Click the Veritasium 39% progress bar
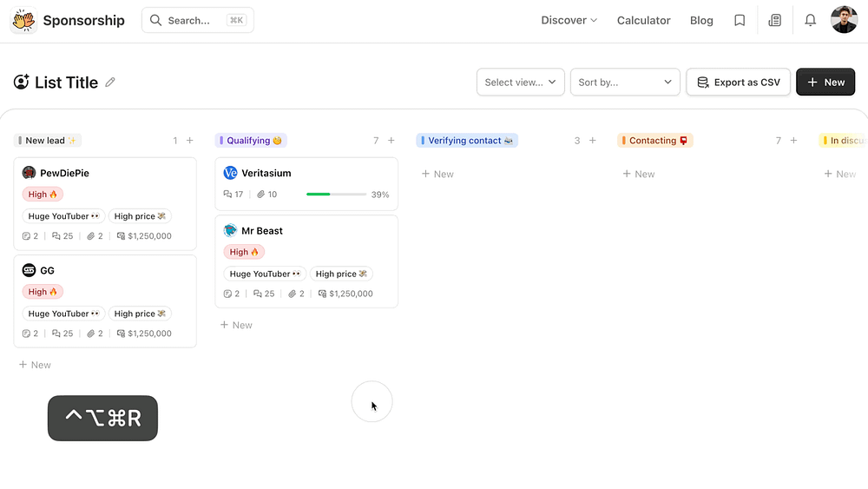 [336, 195]
